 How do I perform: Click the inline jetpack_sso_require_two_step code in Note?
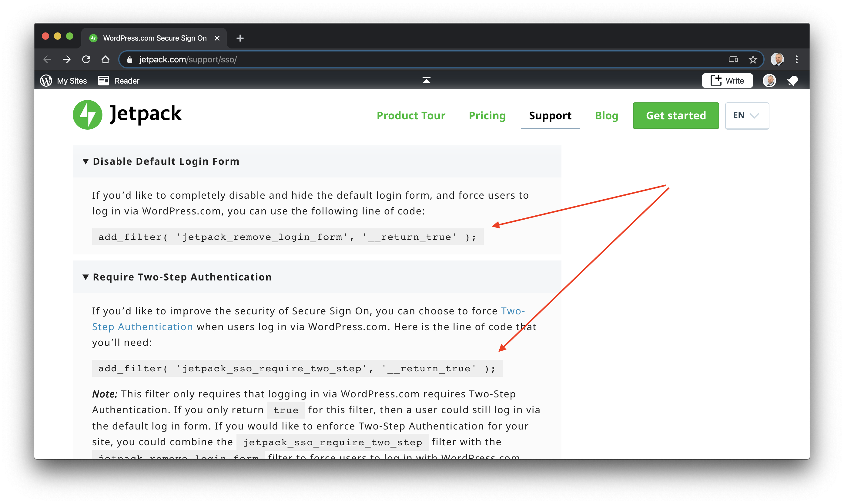pos(332,442)
